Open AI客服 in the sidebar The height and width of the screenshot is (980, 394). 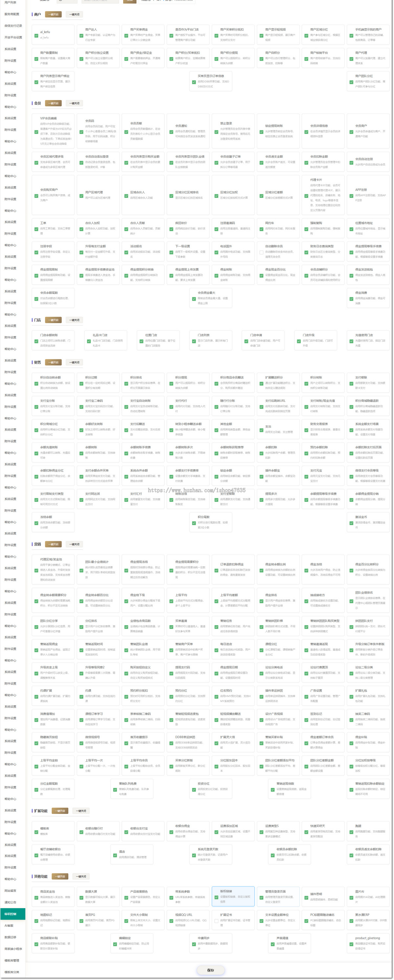(9, 926)
